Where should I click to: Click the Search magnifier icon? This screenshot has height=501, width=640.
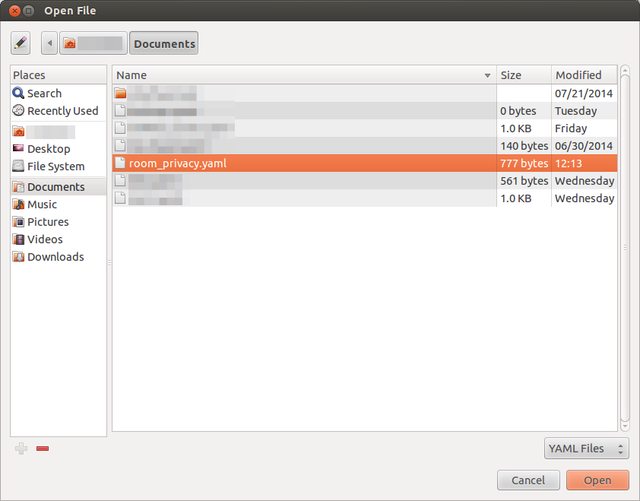click(x=18, y=93)
